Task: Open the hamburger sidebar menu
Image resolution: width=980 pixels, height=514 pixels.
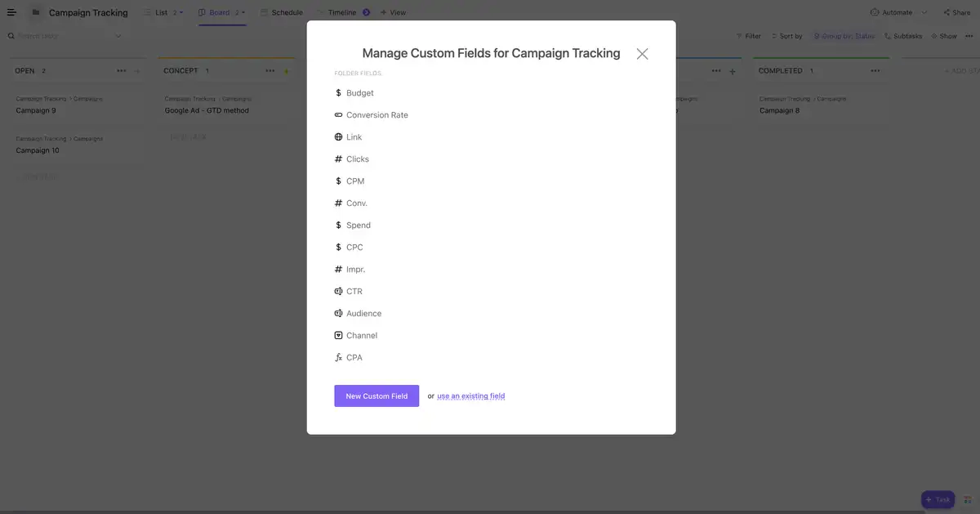Action: pos(11,12)
